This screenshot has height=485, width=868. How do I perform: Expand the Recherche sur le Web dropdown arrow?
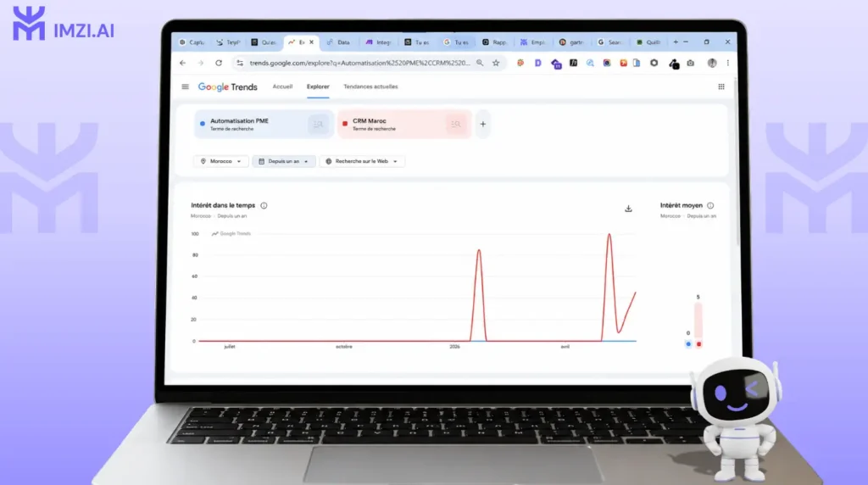(395, 162)
